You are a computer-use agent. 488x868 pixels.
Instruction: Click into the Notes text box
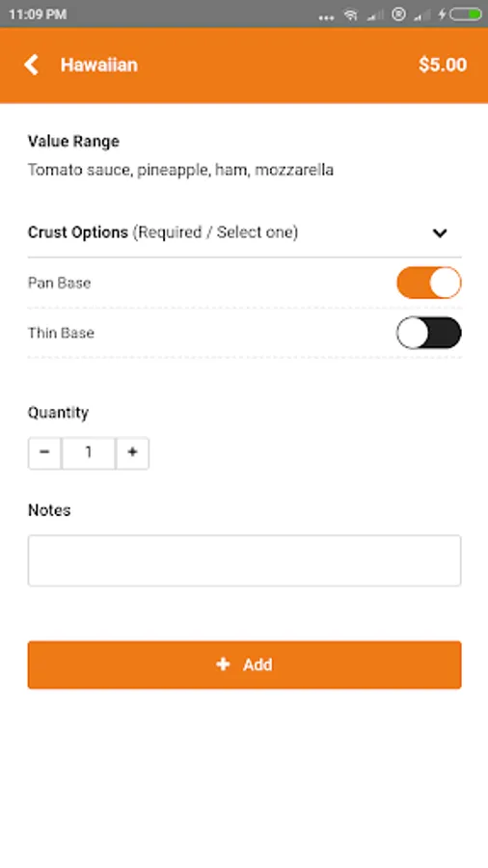245,560
